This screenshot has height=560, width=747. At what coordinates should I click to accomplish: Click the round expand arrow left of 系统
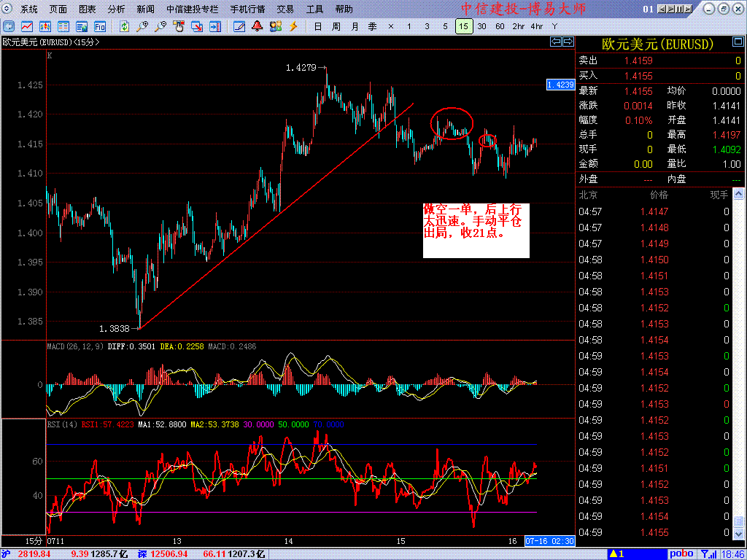(8, 9)
